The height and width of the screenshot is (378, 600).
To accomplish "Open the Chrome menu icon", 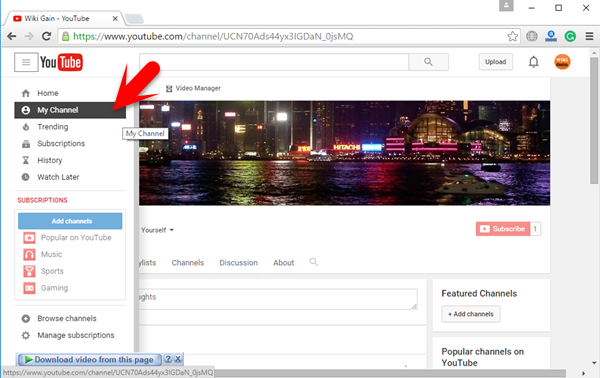I will [x=589, y=36].
